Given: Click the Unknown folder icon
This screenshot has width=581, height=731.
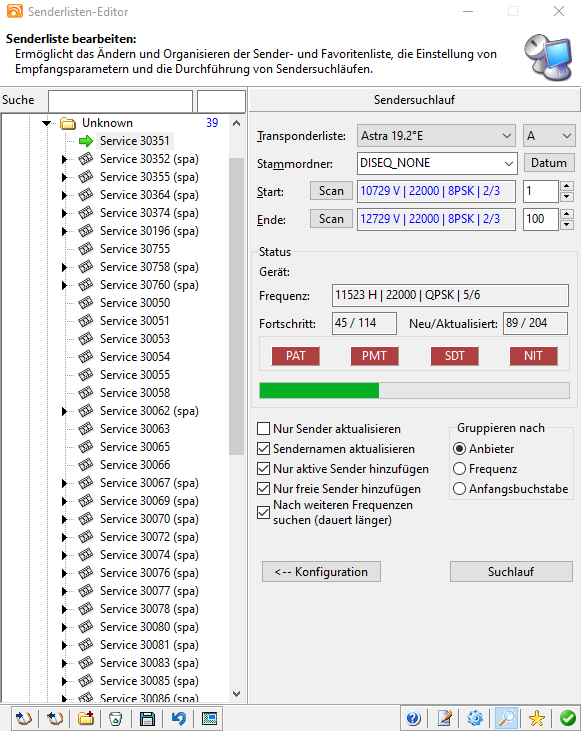Looking at the screenshot, I should [x=68, y=123].
